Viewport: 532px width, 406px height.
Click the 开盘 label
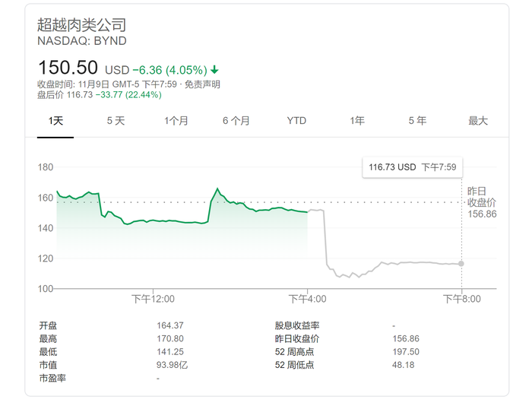point(48,325)
